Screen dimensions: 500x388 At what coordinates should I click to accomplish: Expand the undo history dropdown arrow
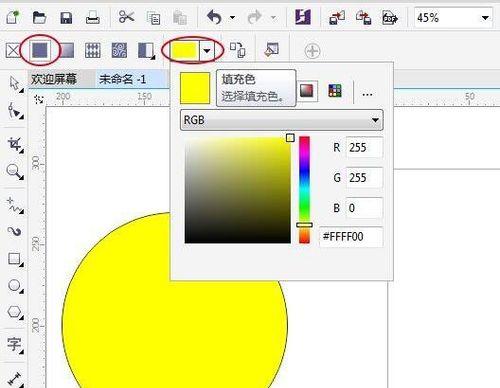coord(232,17)
